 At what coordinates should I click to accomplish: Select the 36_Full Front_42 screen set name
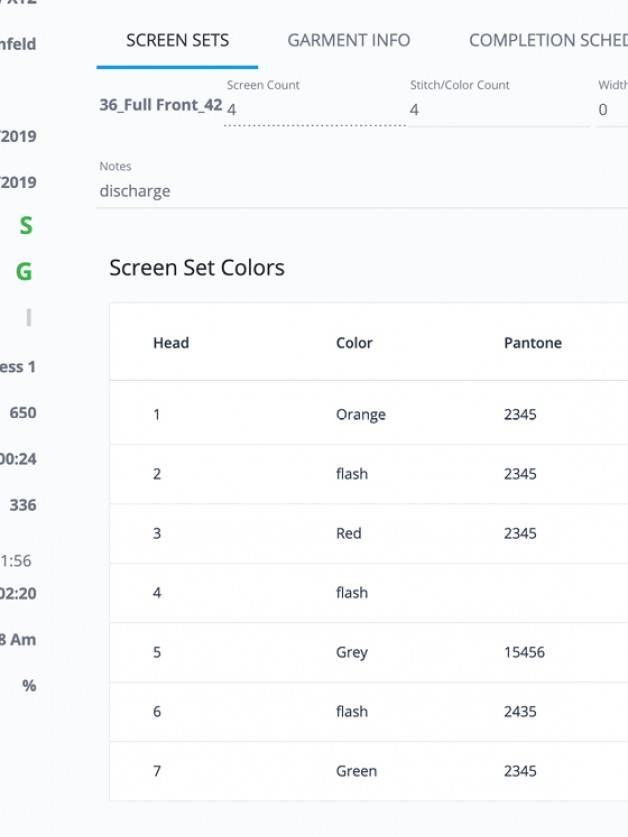[x=161, y=105]
